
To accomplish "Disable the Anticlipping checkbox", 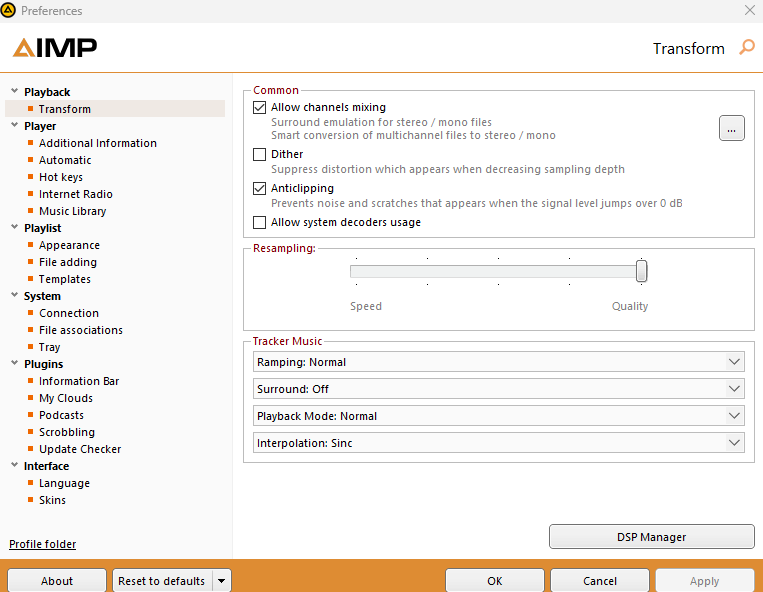I will point(259,188).
